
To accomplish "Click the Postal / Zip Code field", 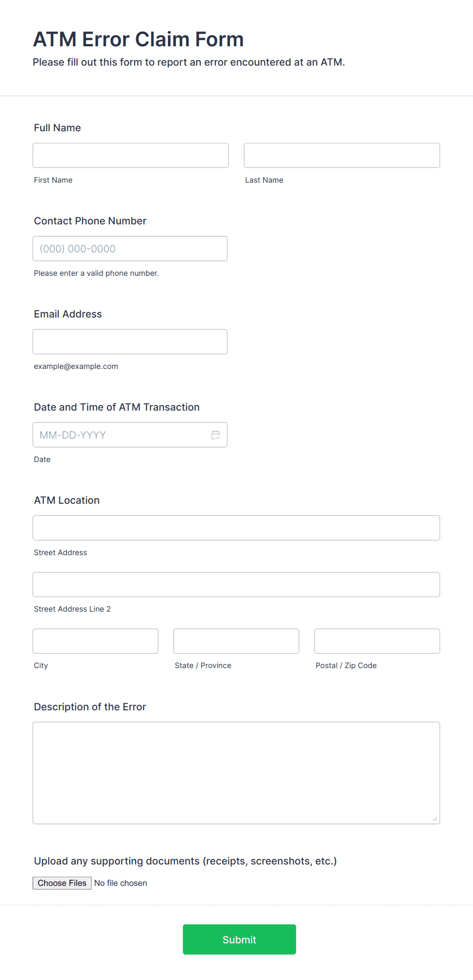I will [377, 641].
